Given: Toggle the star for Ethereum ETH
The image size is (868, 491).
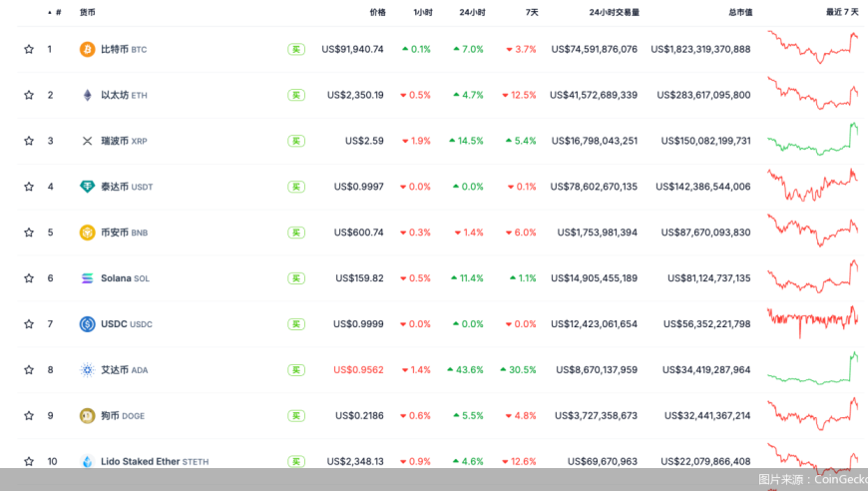Looking at the screenshot, I should point(29,95).
